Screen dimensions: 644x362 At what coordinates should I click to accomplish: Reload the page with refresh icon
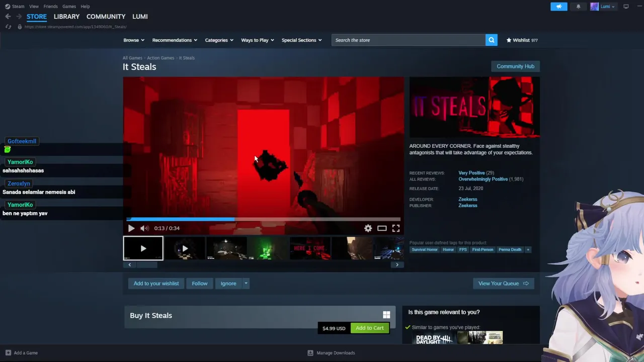click(x=8, y=27)
